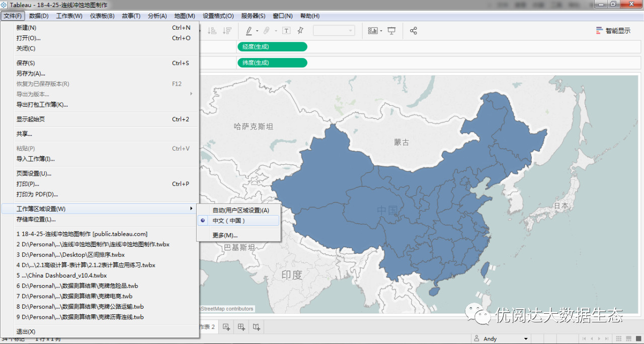The height and width of the screenshot is (344, 644).
Task: Create a New Story from the bottom bar
Action: pos(256,327)
